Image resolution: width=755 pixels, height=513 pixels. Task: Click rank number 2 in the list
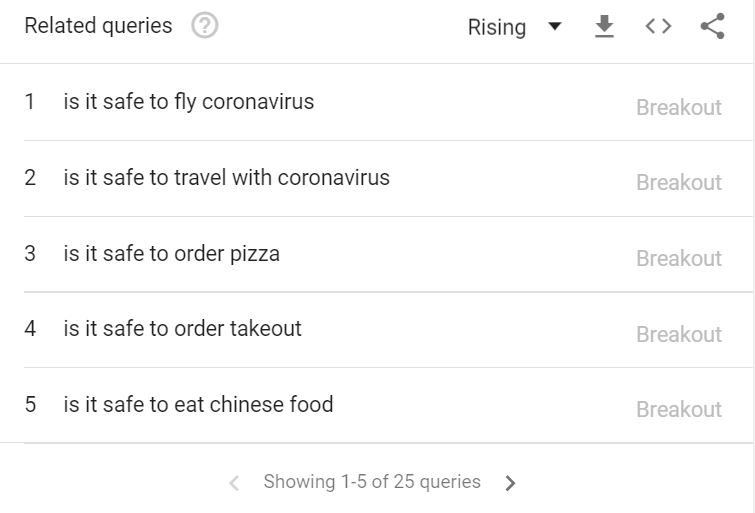(30, 178)
